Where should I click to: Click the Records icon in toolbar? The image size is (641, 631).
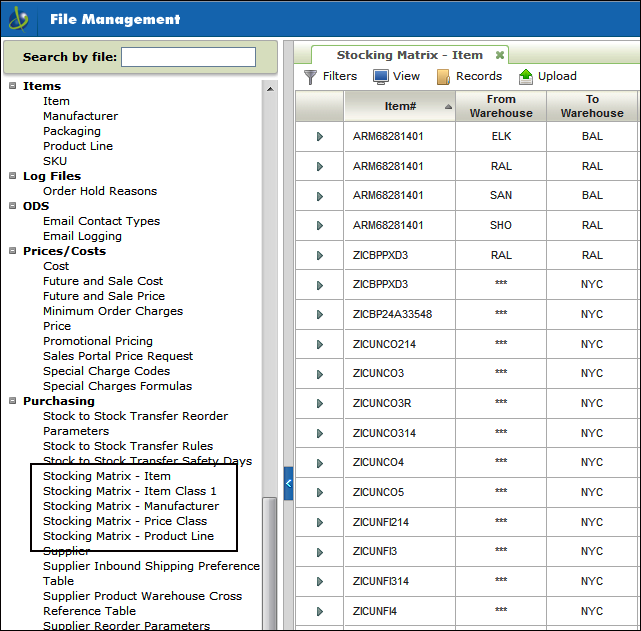[443, 76]
